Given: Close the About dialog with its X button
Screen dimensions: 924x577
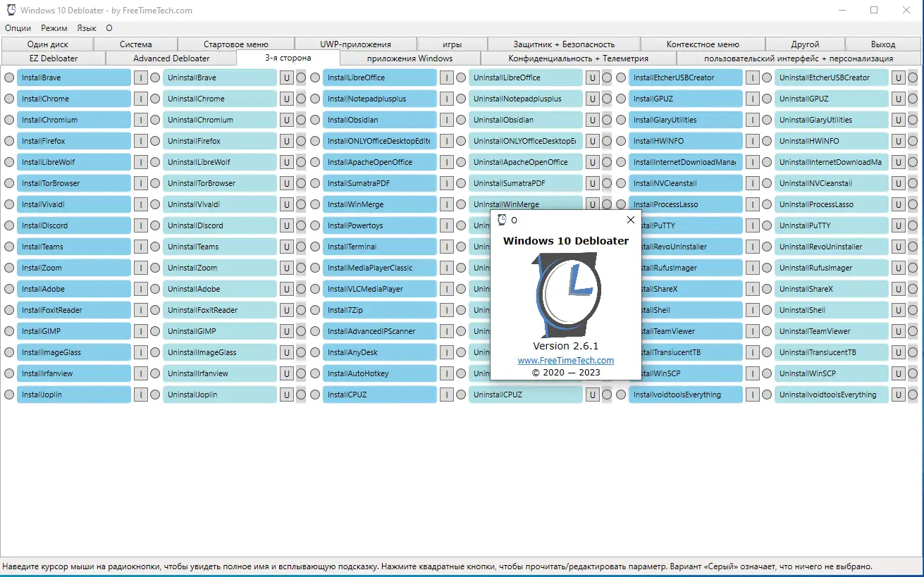Looking at the screenshot, I should pyautogui.click(x=631, y=220).
